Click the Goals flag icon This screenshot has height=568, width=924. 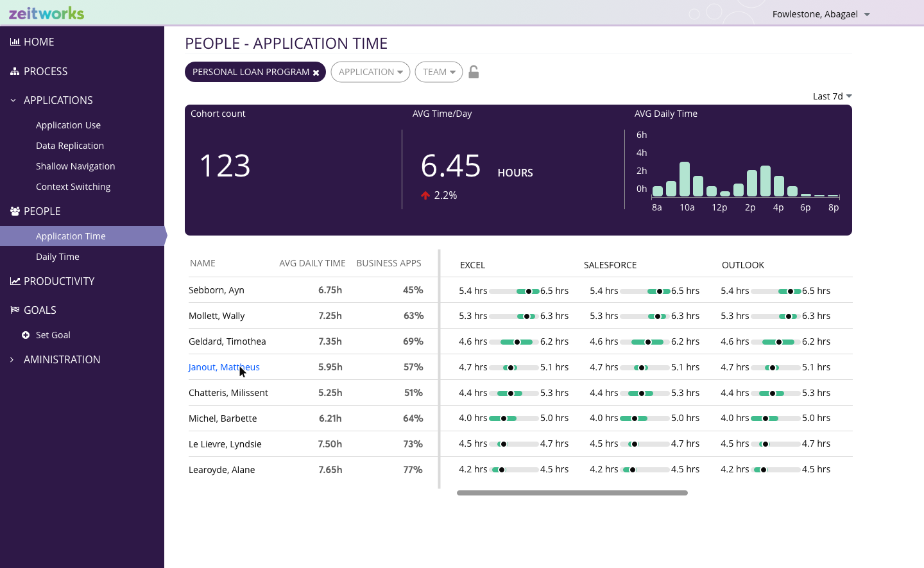(x=15, y=310)
